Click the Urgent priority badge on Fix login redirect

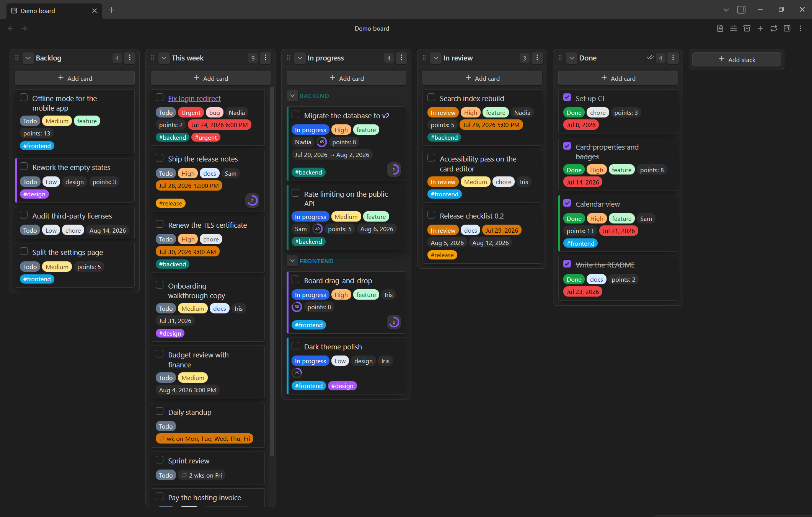[191, 113]
